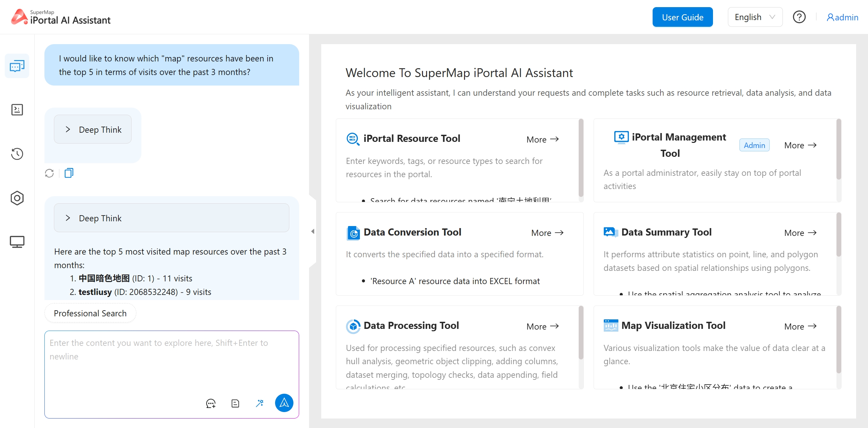Open the hexagon settings sidebar icon
This screenshot has height=428, width=868.
17,198
